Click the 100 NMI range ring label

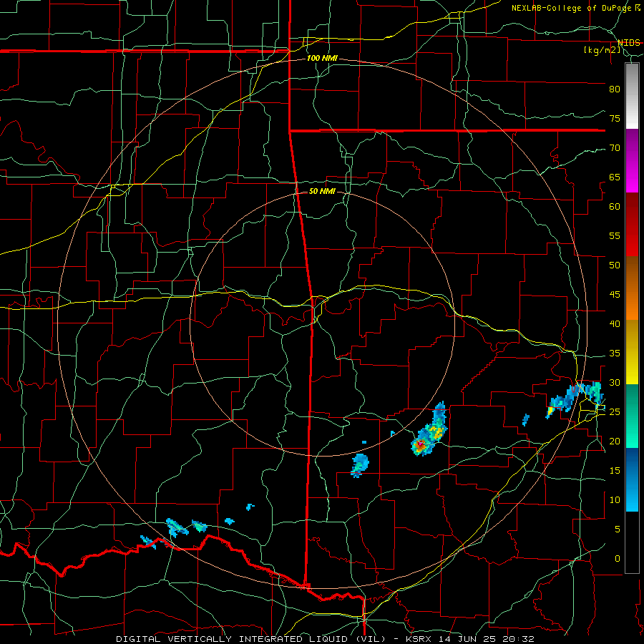tap(322, 59)
